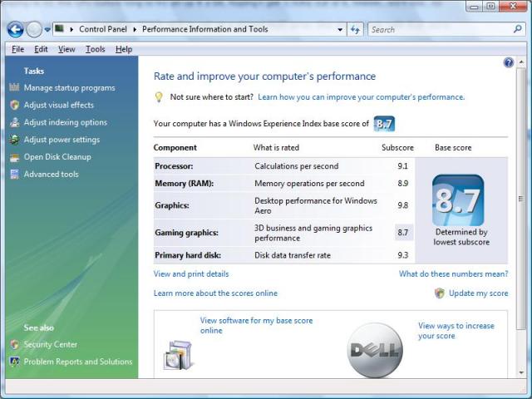Open the address bar history dropdown
This screenshot has width=532, height=399.
340,30
